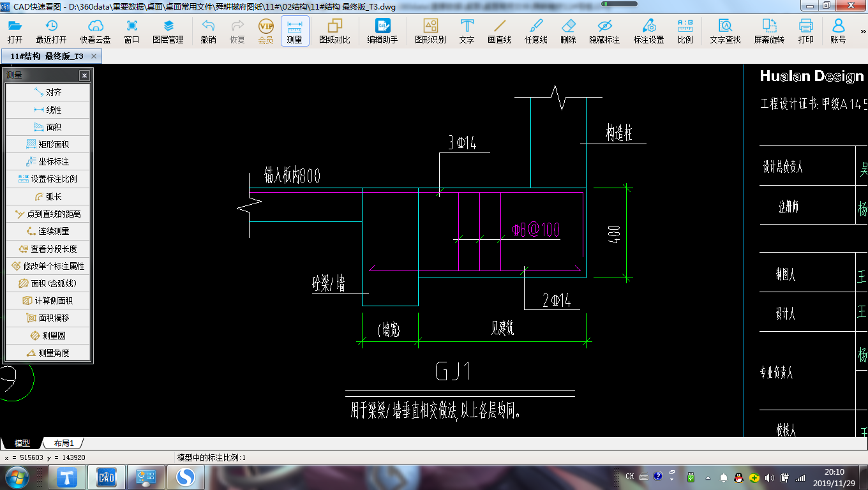Screen dimensions: 868x490
Task: Choose 点到直线的距离 in measure panel
Action: [x=48, y=214]
